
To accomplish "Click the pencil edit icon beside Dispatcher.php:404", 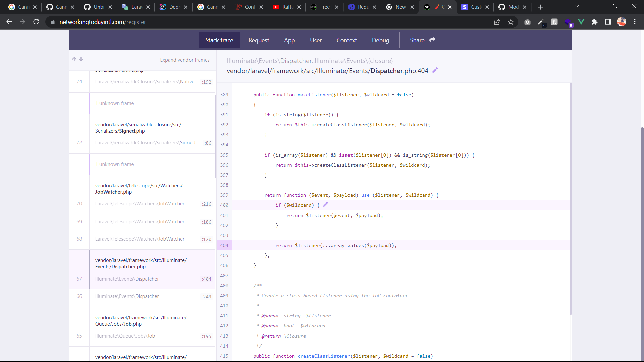I will [435, 70].
